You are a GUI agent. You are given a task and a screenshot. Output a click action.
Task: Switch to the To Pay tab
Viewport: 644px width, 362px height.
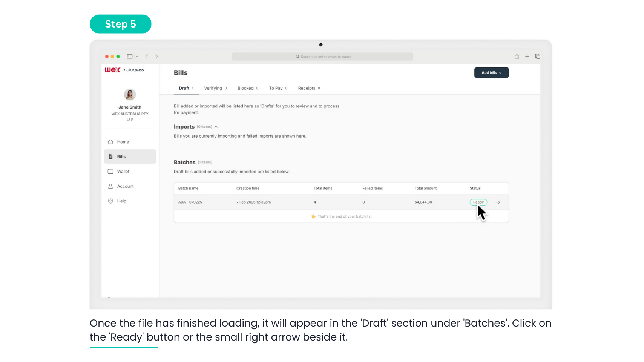pos(278,88)
